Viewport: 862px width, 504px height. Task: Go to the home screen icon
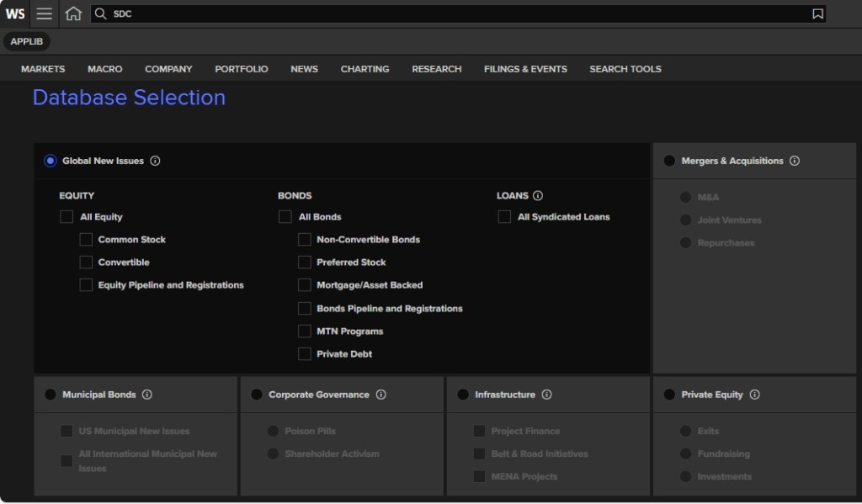(x=73, y=13)
